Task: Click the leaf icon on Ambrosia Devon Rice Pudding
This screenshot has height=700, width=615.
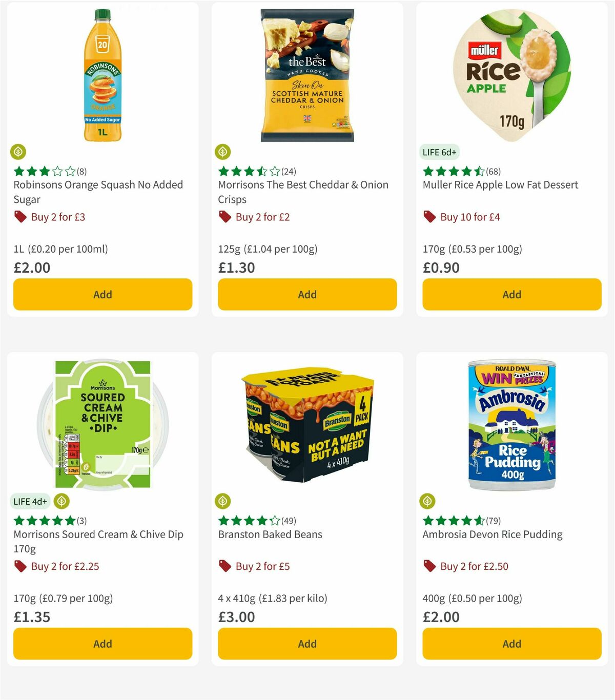Action: click(428, 501)
